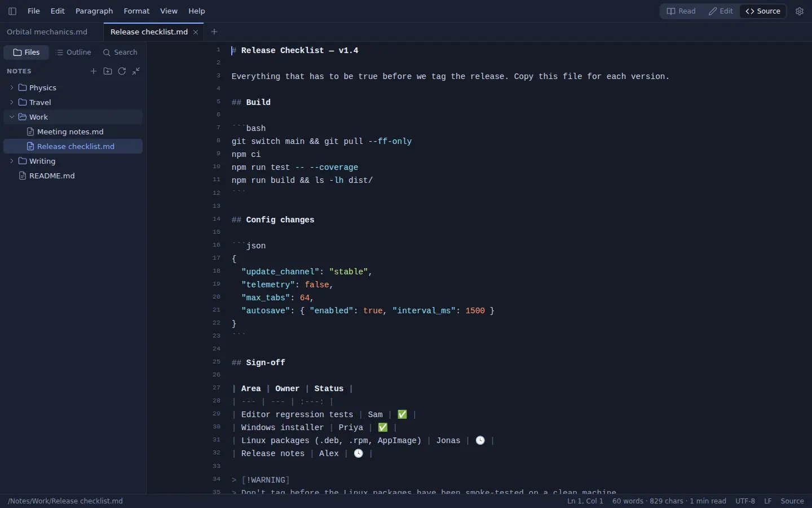812x508 pixels.
Task: Open the File menu
Action: coord(34,11)
